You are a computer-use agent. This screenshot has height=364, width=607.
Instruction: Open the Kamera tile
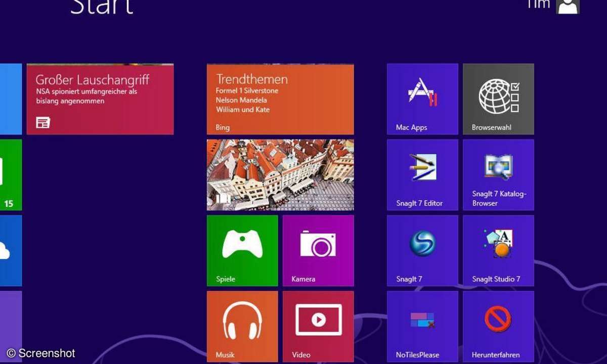(318, 251)
